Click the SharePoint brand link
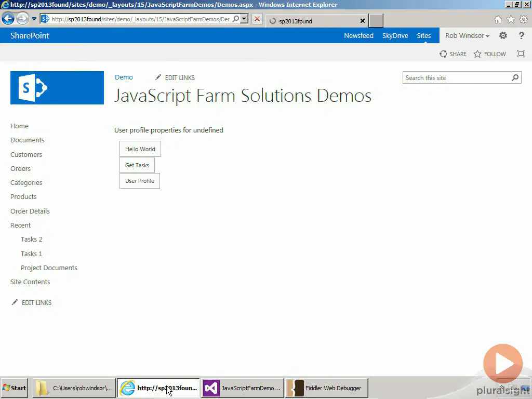 coord(30,36)
